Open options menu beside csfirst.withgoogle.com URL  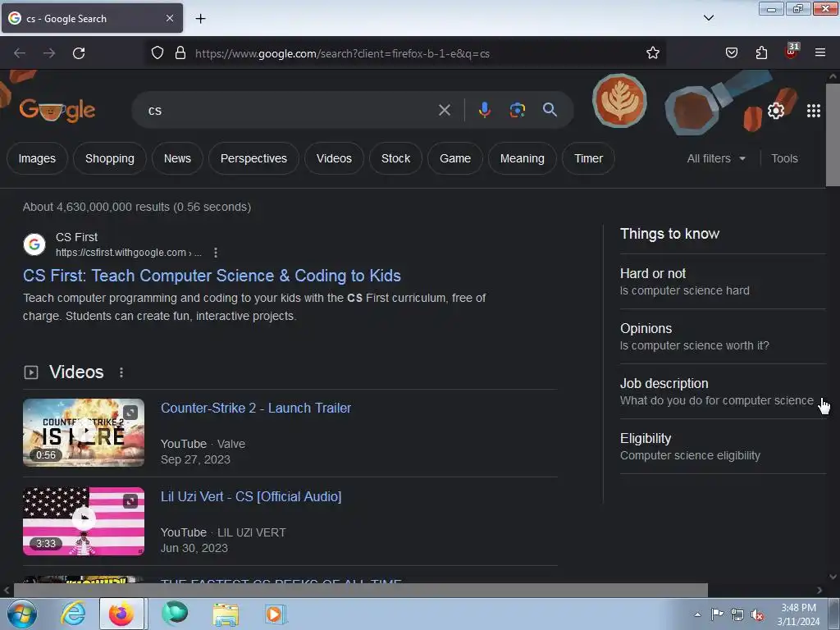(x=216, y=253)
